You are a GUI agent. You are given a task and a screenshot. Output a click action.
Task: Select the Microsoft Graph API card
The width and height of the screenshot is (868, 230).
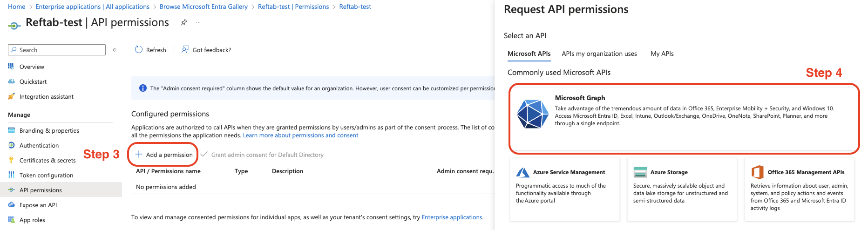click(684, 119)
